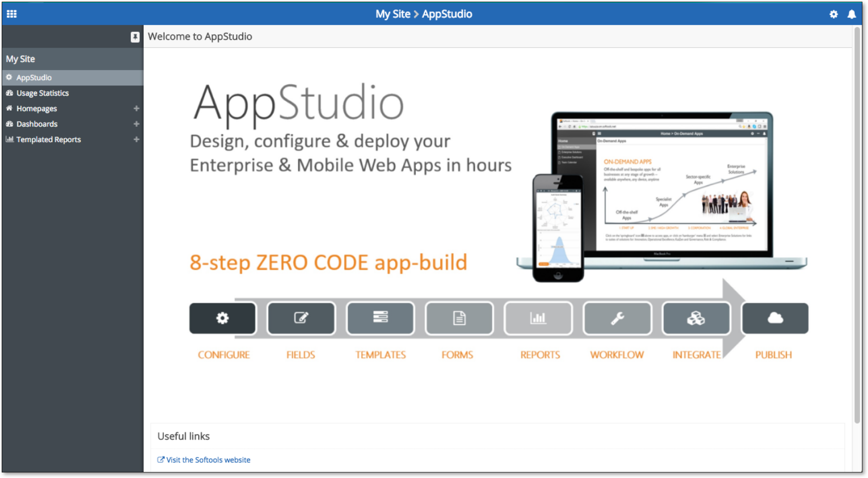Click the INTEGRATE label
The image size is (868, 478).
tap(696, 355)
